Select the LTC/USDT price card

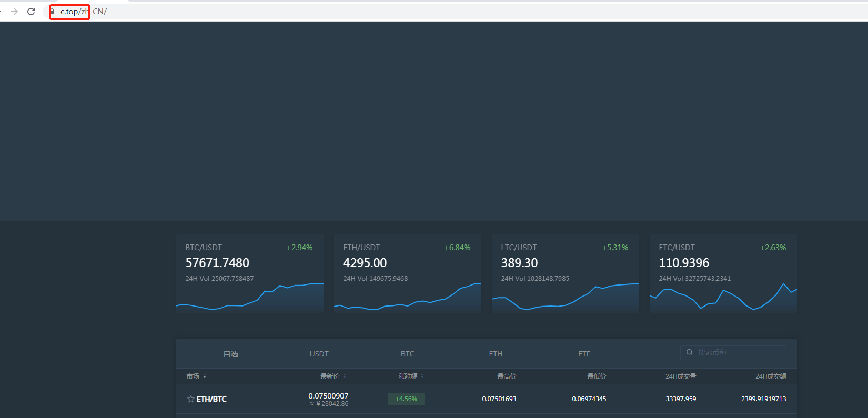tap(566, 273)
